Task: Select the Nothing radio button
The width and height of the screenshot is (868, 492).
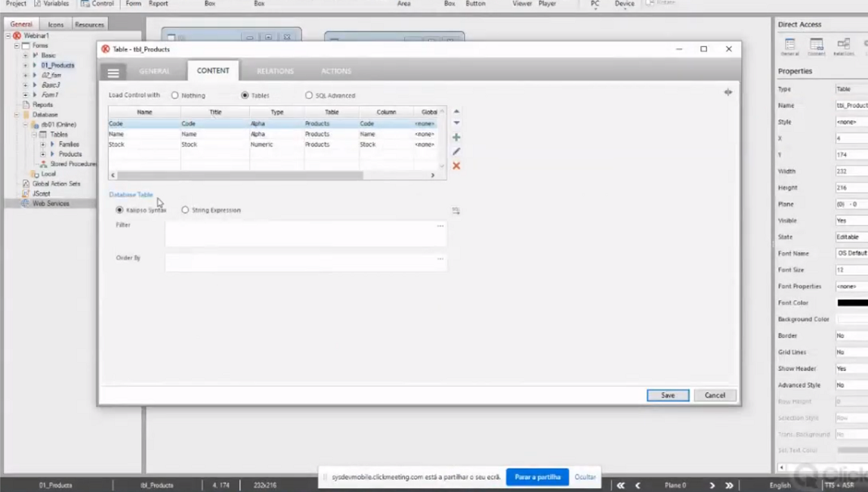Action: coord(175,96)
